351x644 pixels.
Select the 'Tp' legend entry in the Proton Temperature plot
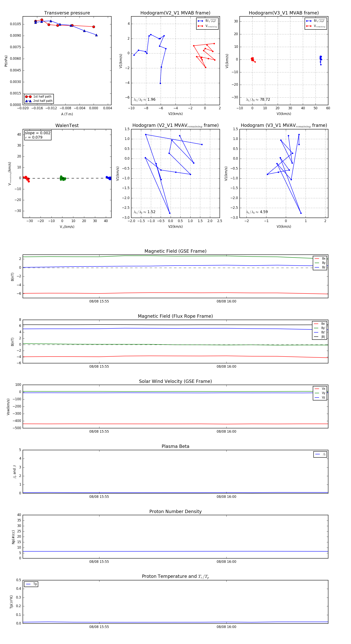(x=31, y=584)
